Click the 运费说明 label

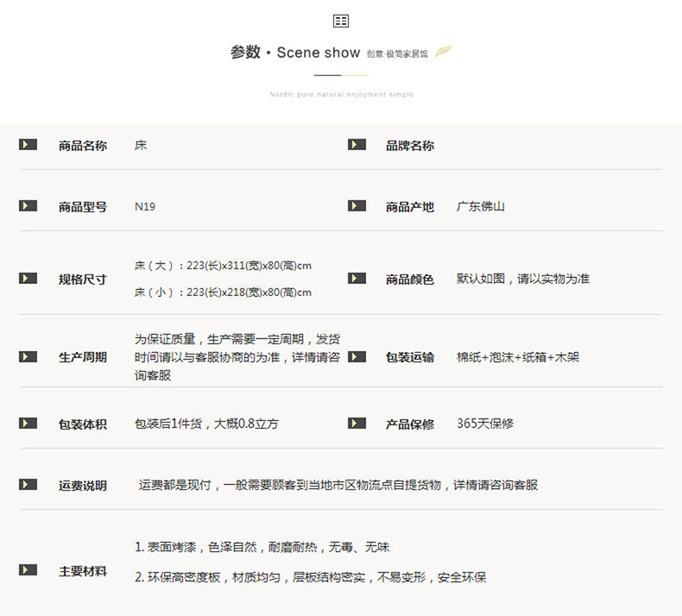83,486
